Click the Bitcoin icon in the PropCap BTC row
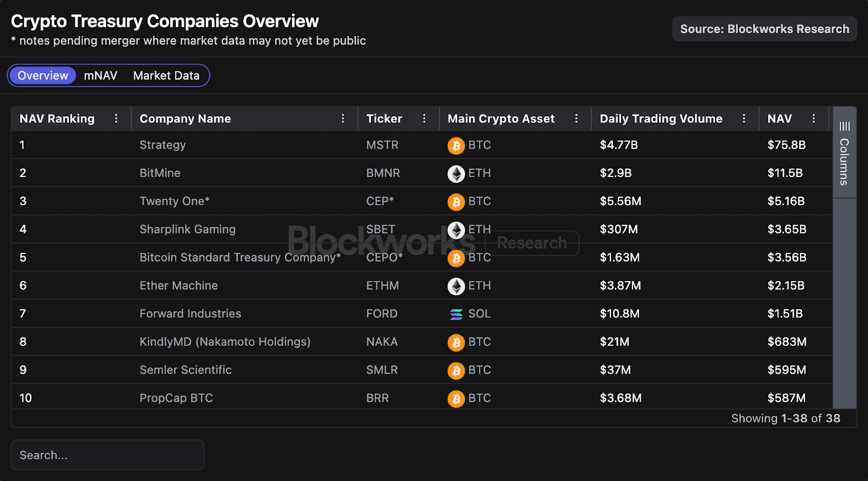The image size is (868, 481). pos(456,399)
